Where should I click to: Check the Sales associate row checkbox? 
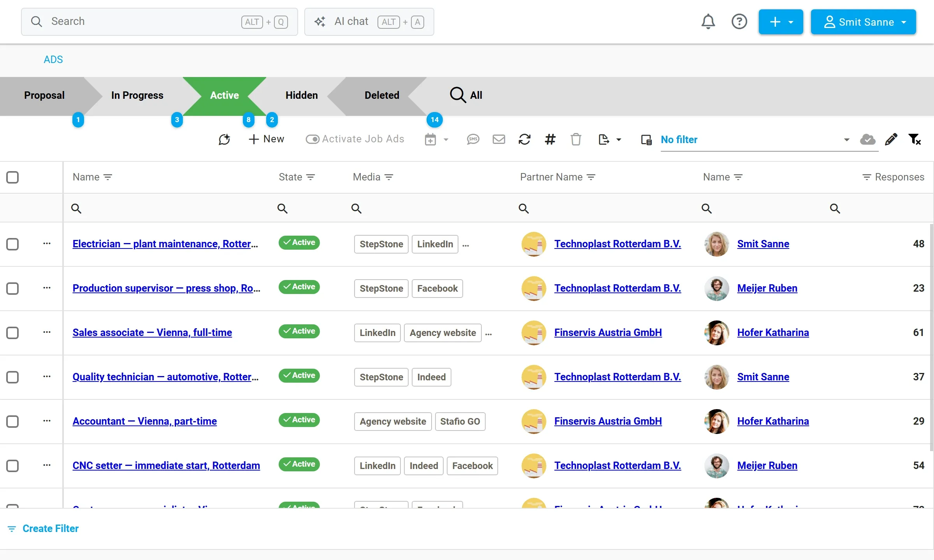(x=12, y=333)
